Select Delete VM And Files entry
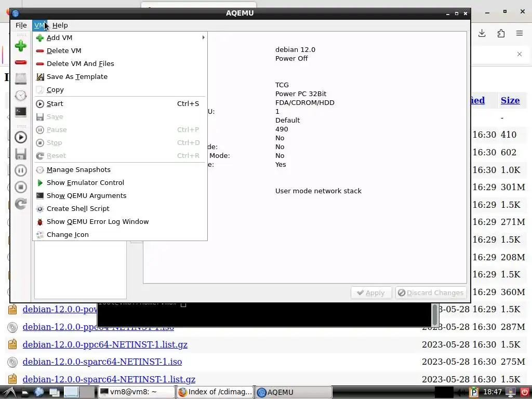Viewport: 532px width, 399px height. 120,64
